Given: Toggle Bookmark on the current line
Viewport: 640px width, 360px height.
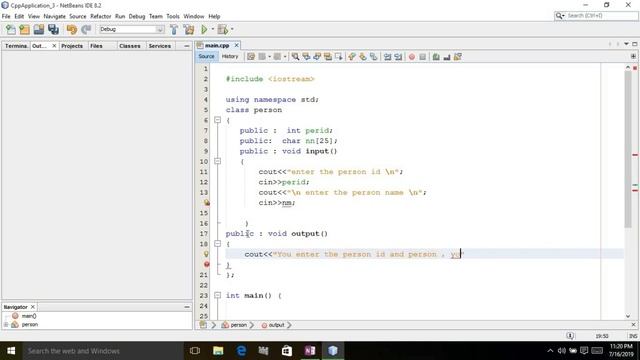Looking at the screenshot, I should click(x=373, y=57).
